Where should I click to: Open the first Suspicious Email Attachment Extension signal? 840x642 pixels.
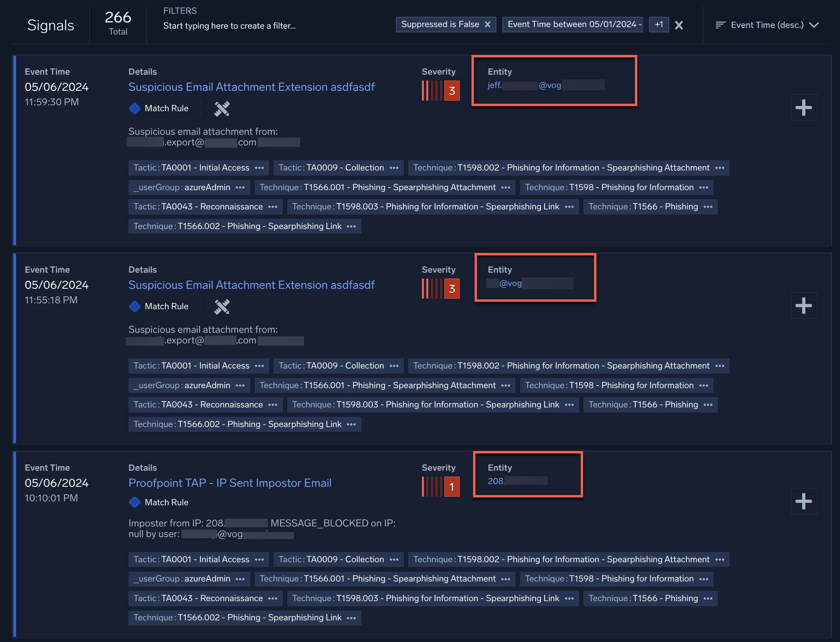[x=251, y=87]
